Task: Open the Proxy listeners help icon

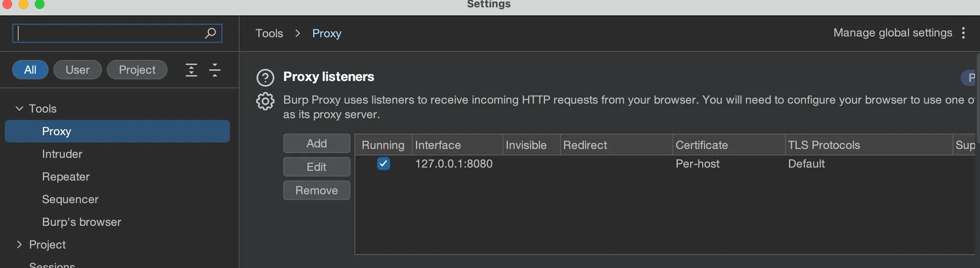Action: pyautogui.click(x=265, y=78)
